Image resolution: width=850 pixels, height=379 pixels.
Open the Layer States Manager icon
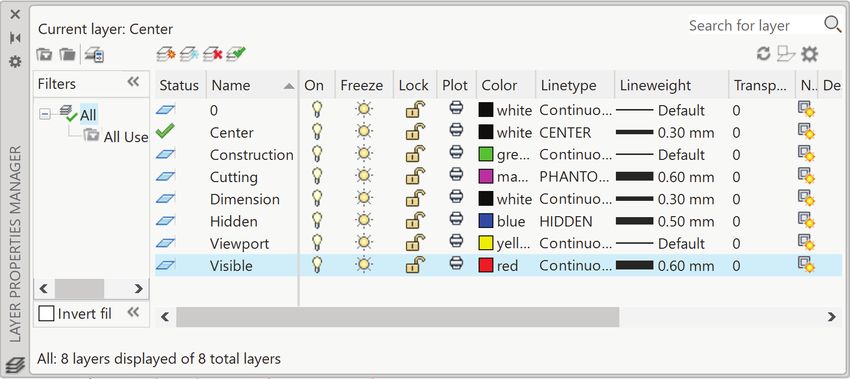point(94,54)
